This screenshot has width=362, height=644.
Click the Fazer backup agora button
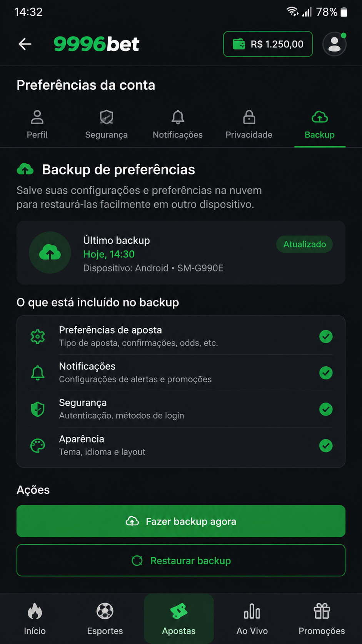[x=181, y=521]
